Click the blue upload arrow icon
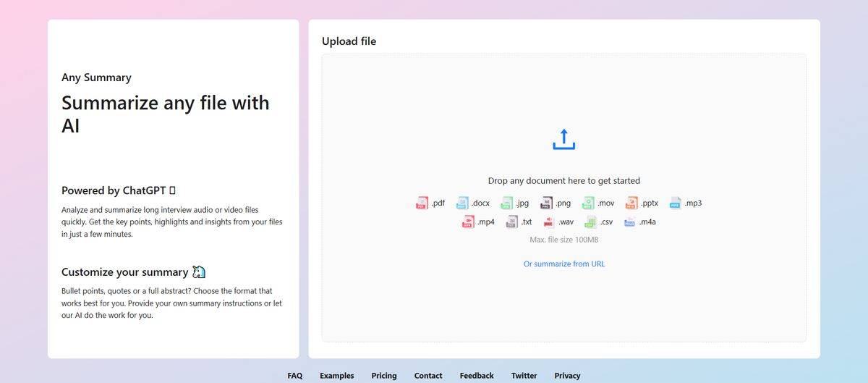Screen dimensions: 868x383 tap(563, 139)
